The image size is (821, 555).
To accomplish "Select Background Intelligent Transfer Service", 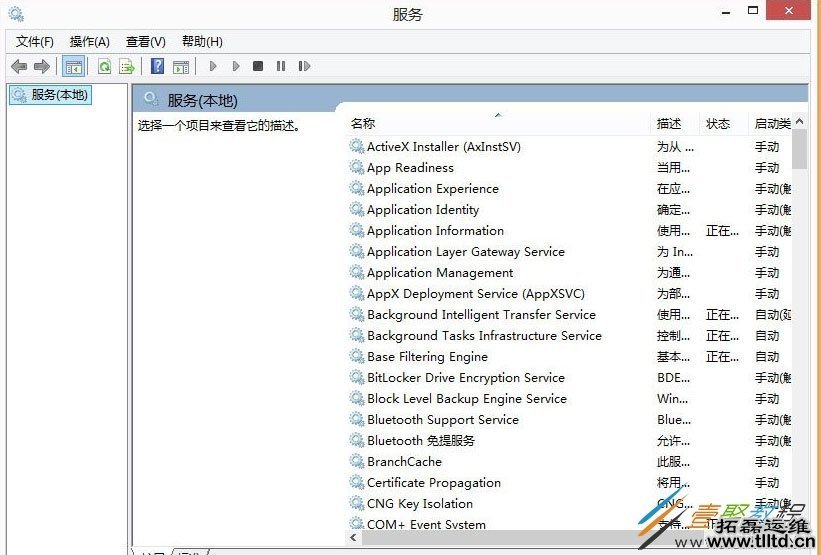I will (x=481, y=314).
